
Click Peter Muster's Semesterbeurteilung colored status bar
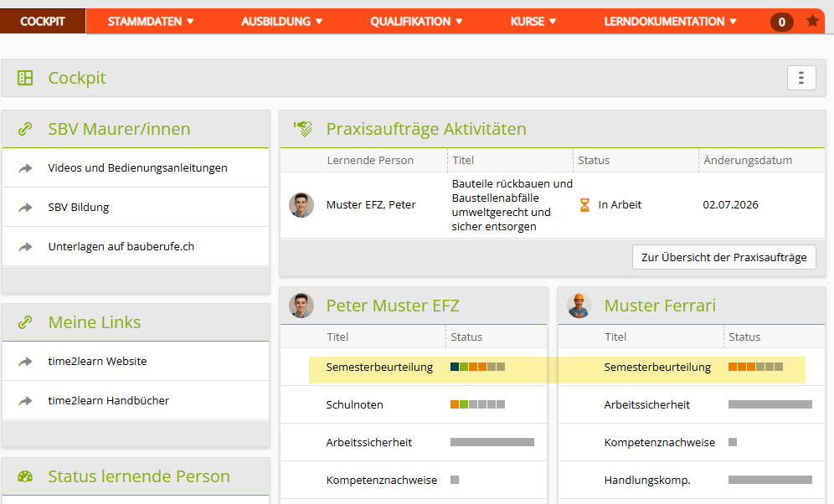pos(477,367)
